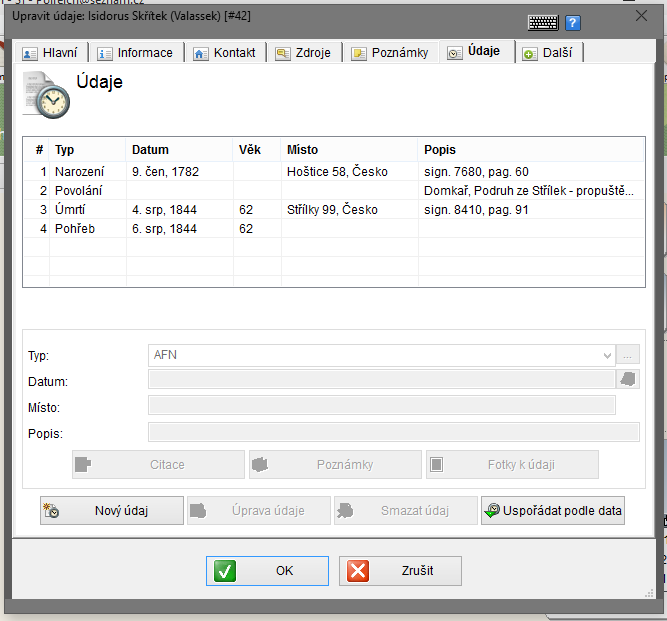Image resolution: width=667 pixels, height=621 pixels.
Task: Go to the Kontakt tab
Action: pos(225,53)
